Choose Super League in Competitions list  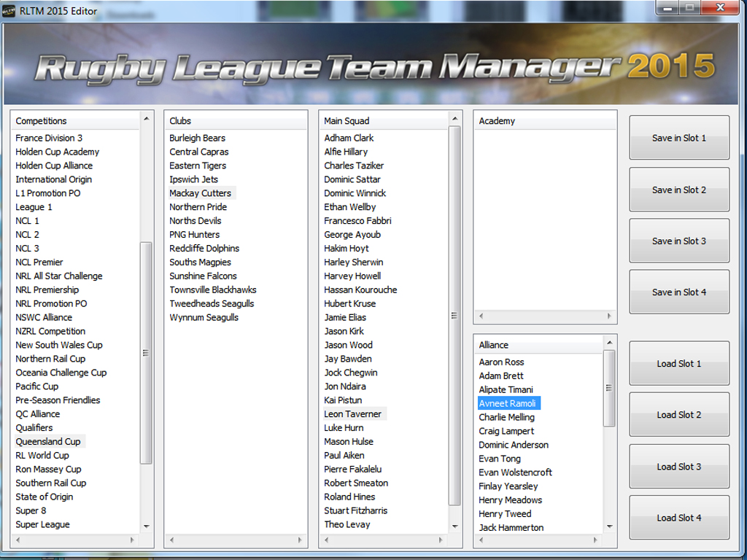(42, 524)
